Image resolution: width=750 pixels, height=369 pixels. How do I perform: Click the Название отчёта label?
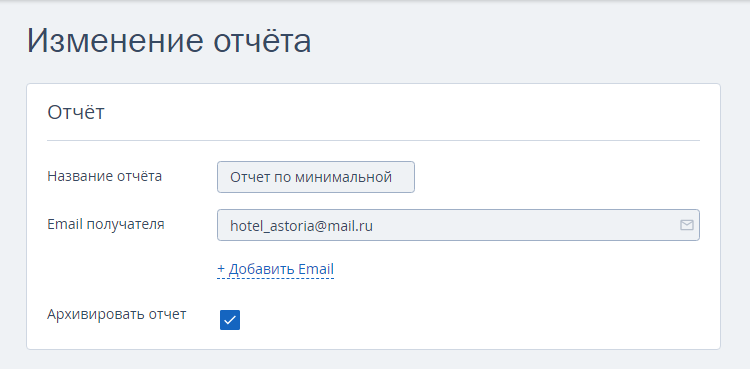104,176
